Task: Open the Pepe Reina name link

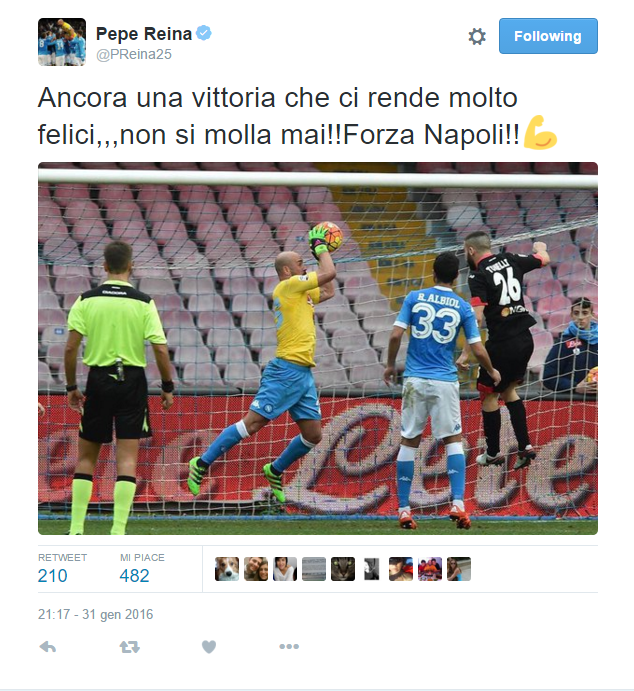Action: tap(144, 34)
